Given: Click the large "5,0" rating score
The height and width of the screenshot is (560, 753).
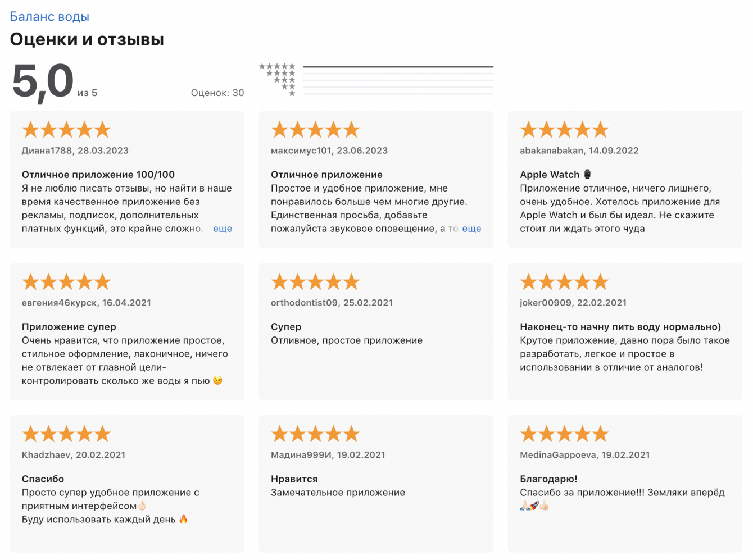Looking at the screenshot, I should click(x=43, y=83).
